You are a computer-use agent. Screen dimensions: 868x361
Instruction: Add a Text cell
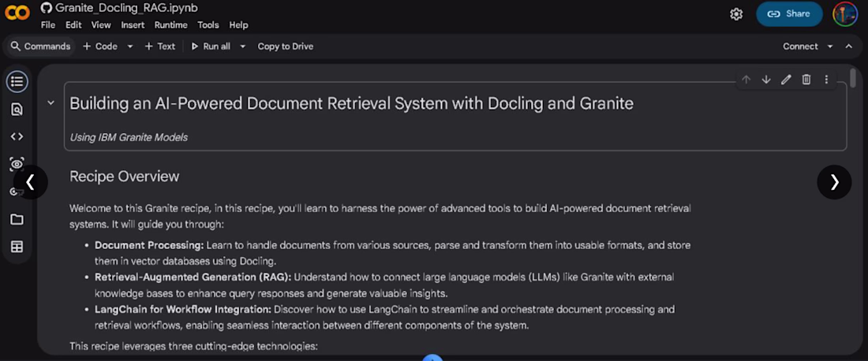pos(160,47)
